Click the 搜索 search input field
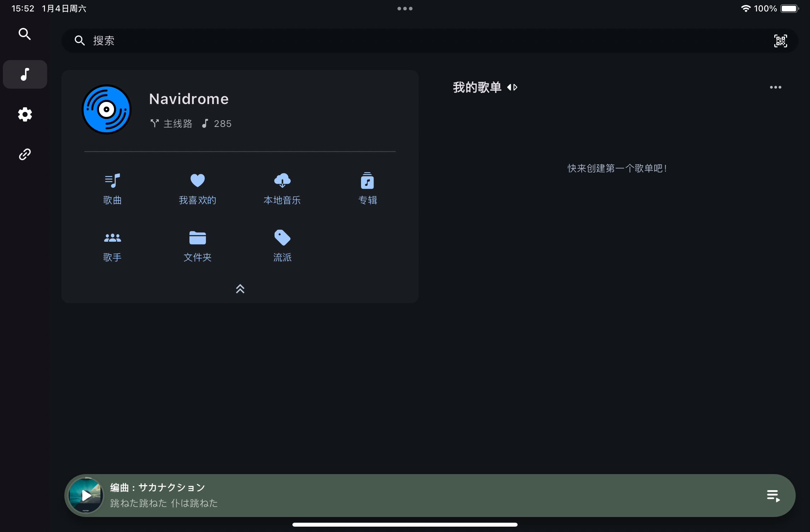This screenshot has height=532, width=810. click(250, 40)
